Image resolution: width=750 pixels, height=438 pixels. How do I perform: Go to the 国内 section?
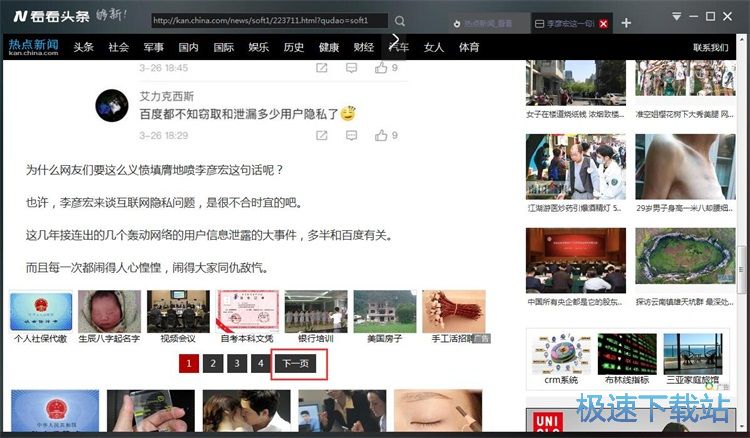pos(188,47)
